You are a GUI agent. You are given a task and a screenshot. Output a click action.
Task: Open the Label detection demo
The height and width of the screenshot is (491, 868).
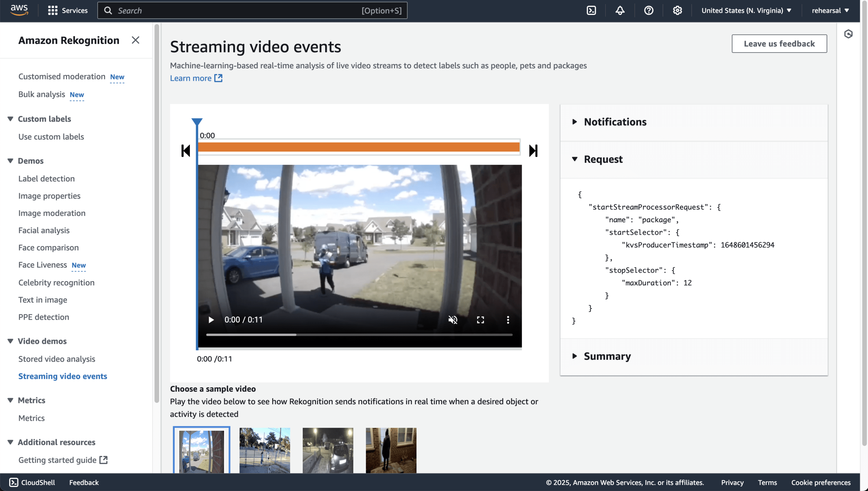pos(47,179)
